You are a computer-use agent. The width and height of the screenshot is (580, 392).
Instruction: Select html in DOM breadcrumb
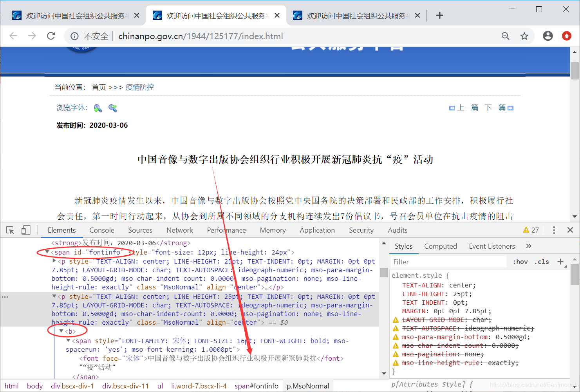tap(11, 386)
